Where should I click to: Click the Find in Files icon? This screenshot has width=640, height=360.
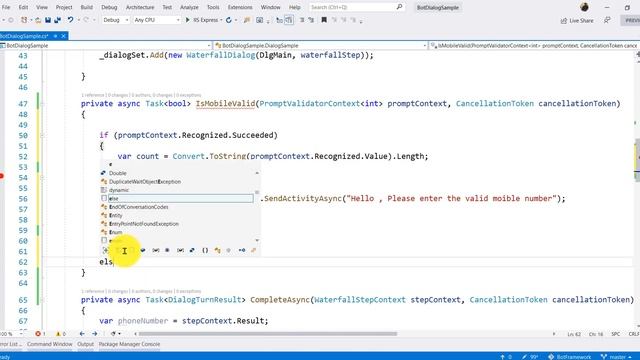(x=247, y=20)
